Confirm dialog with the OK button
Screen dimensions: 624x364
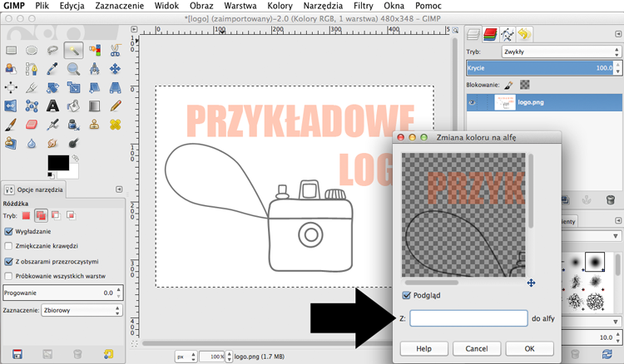coord(529,348)
